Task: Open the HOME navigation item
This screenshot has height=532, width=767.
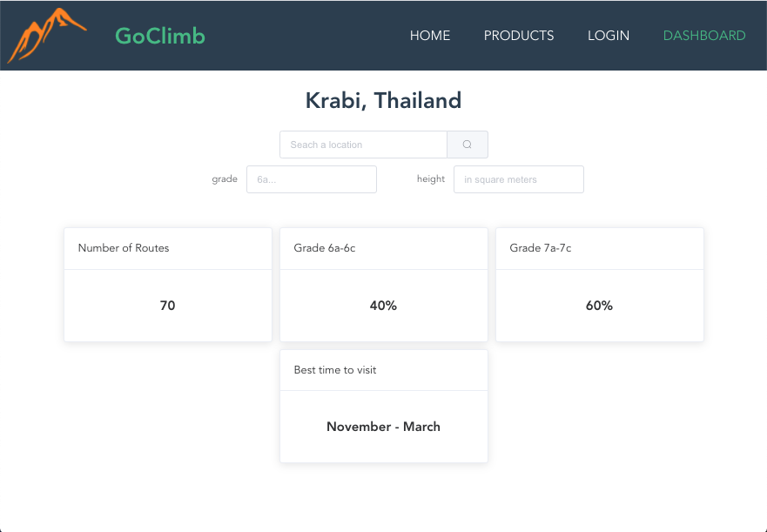Action: coord(429,36)
